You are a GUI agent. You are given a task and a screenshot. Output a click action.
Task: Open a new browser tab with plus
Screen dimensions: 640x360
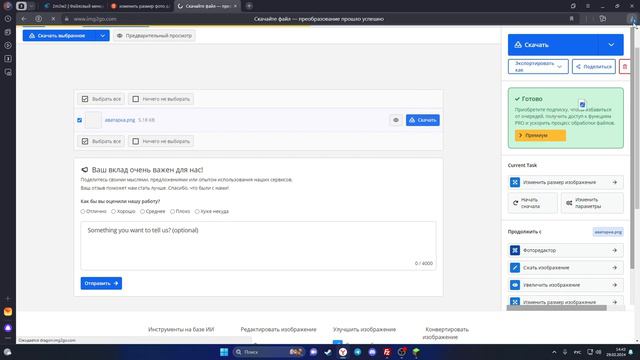click(249, 6)
